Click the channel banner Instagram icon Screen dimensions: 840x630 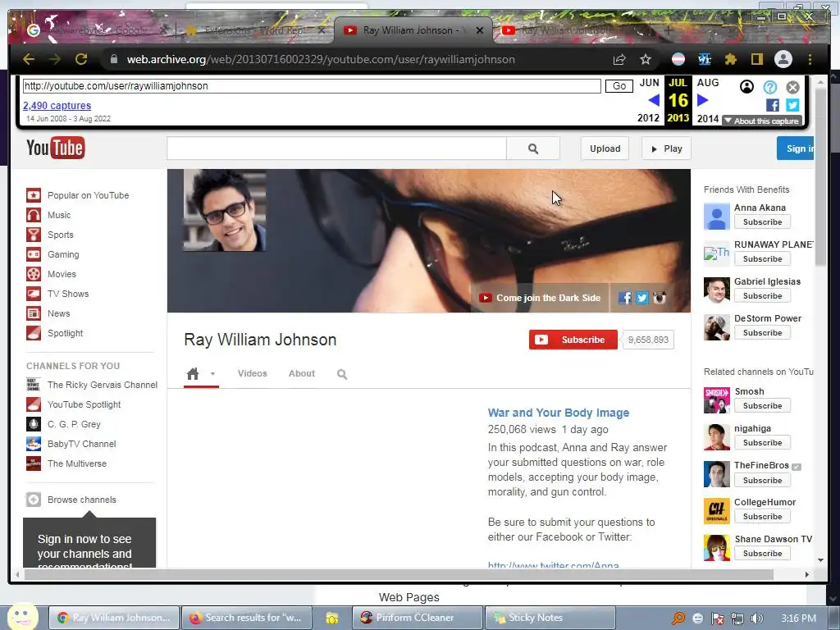[660, 298]
